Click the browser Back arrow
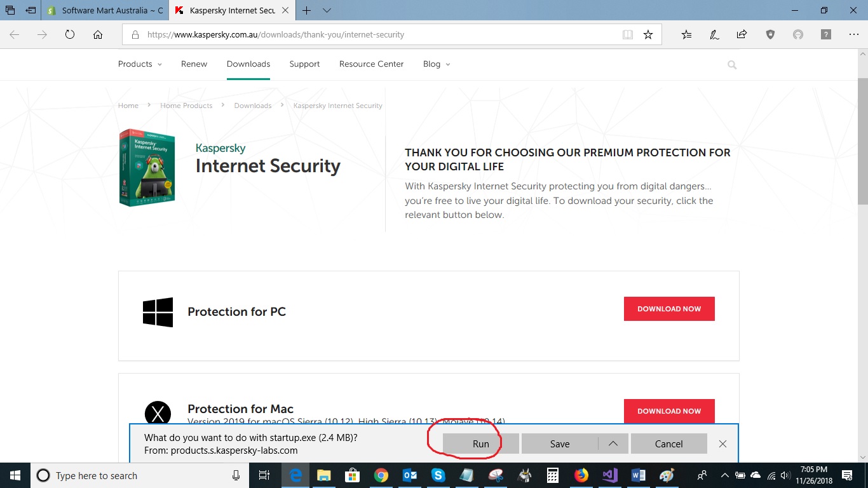 click(14, 35)
